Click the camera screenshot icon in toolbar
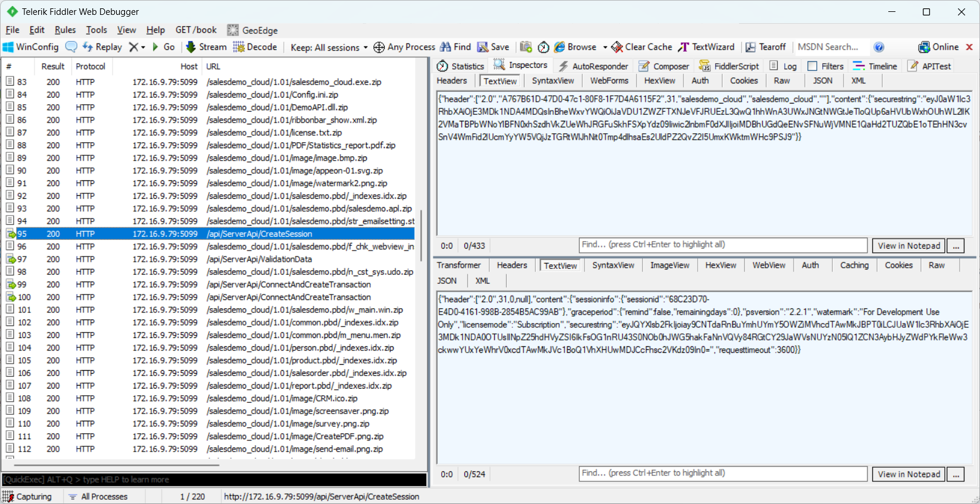This screenshot has height=504, width=980. point(526,47)
